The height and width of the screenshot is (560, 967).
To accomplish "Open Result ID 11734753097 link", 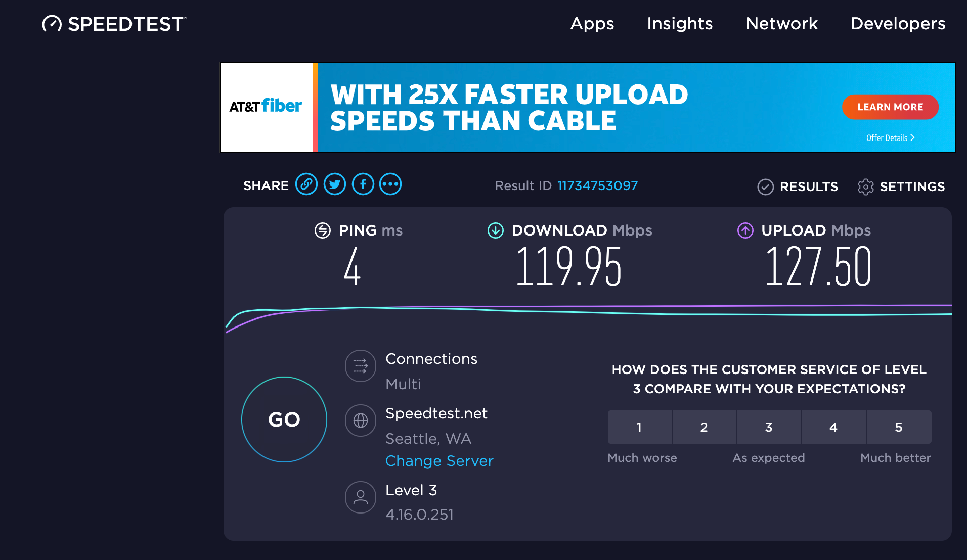I will click(597, 185).
